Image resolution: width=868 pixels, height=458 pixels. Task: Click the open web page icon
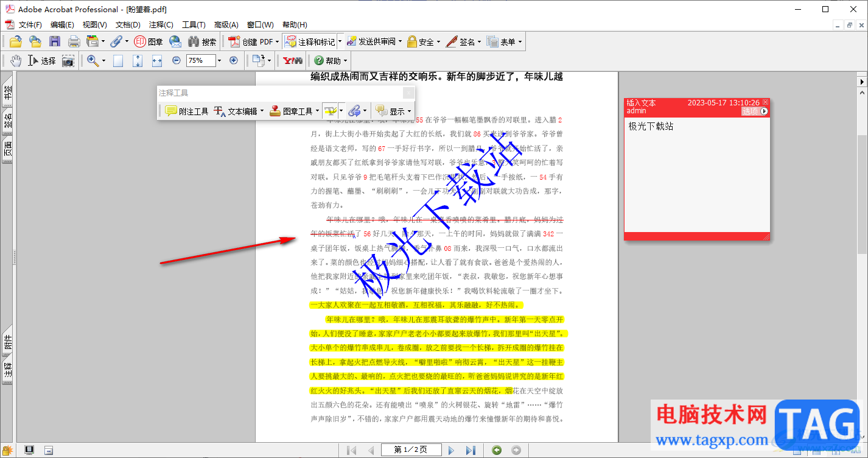coord(35,41)
